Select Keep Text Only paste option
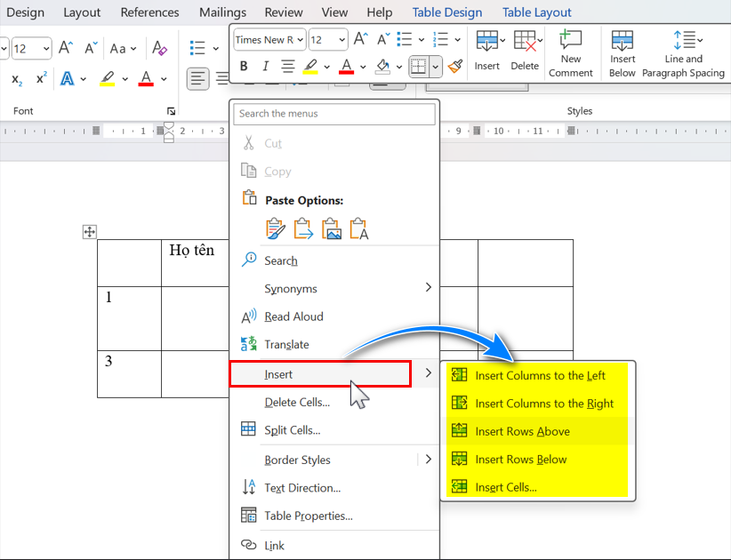The width and height of the screenshot is (731, 560). click(358, 228)
